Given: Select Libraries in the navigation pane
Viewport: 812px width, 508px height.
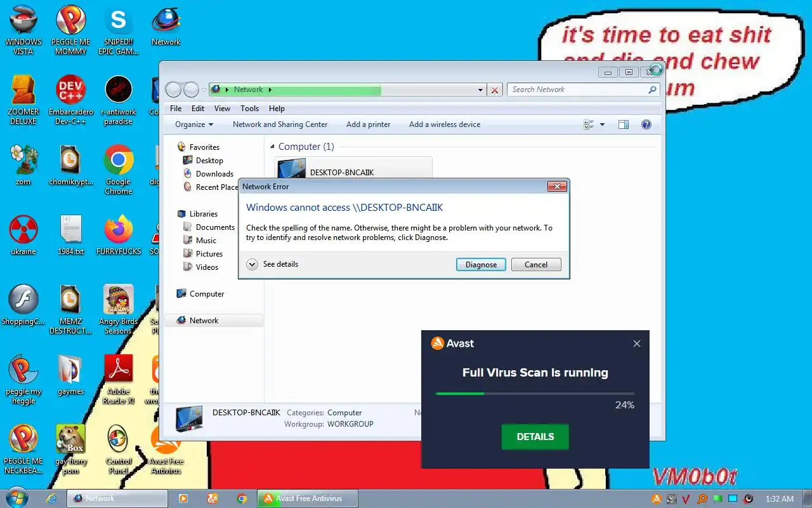Looking at the screenshot, I should click(197, 214).
